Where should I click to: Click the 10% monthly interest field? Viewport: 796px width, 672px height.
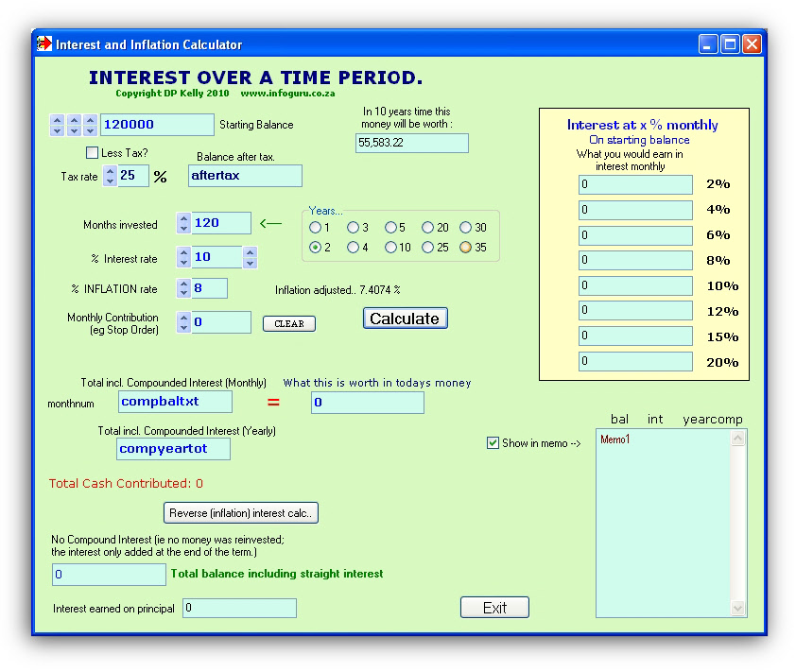tap(635, 285)
